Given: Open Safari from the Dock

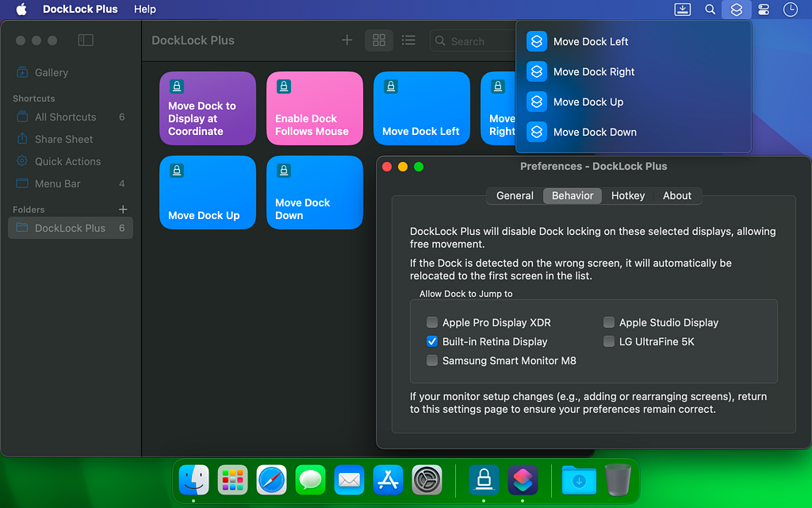Looking at the screenshot, I should tap(271, 480).
